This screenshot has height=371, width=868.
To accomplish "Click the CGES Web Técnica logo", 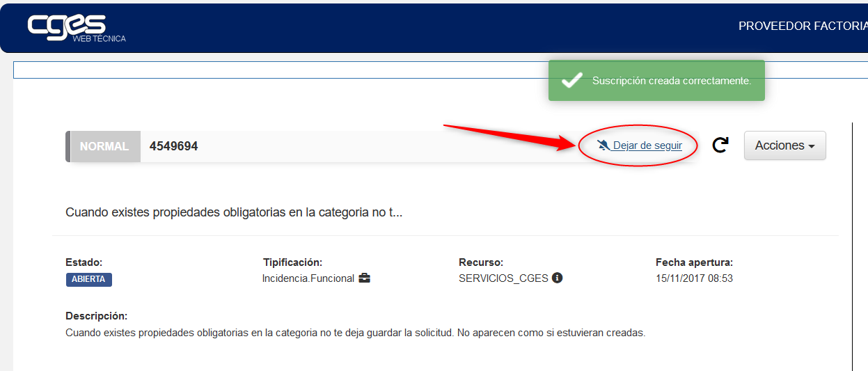I will tap(77, 28).
